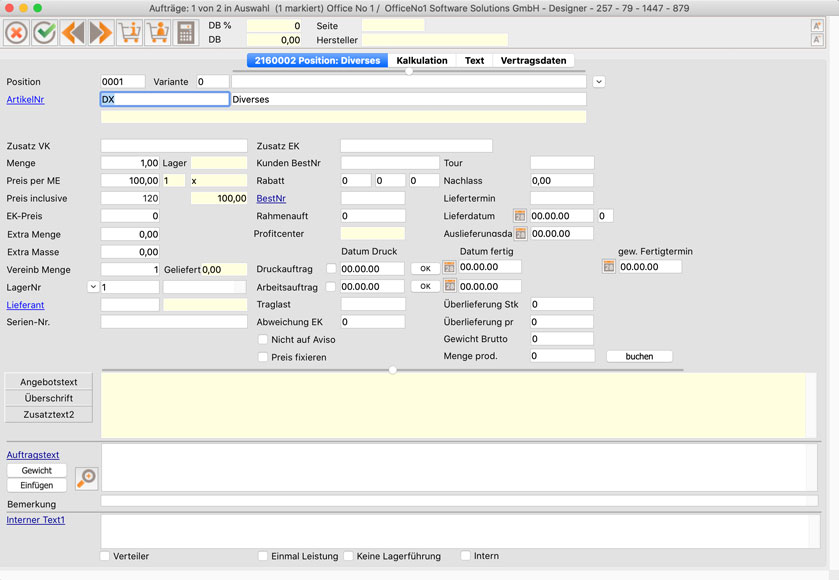Open the calculator toolbar icon

point(186,33)
